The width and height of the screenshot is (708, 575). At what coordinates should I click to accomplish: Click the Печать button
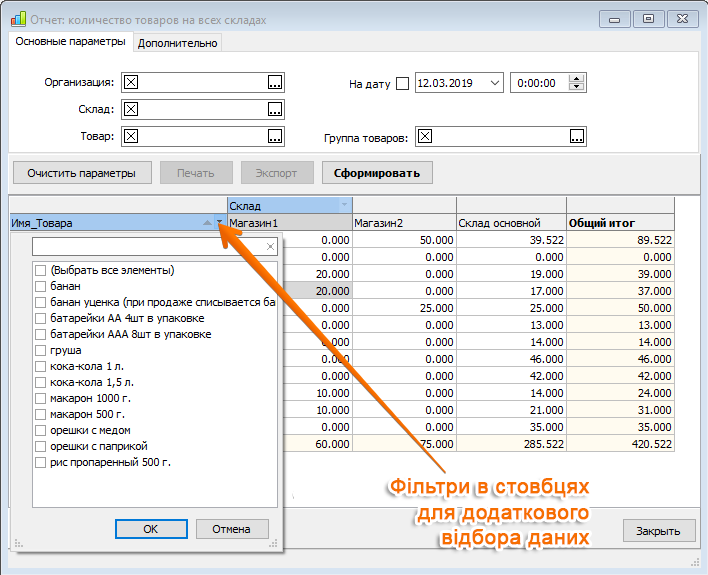coord(196,173)
